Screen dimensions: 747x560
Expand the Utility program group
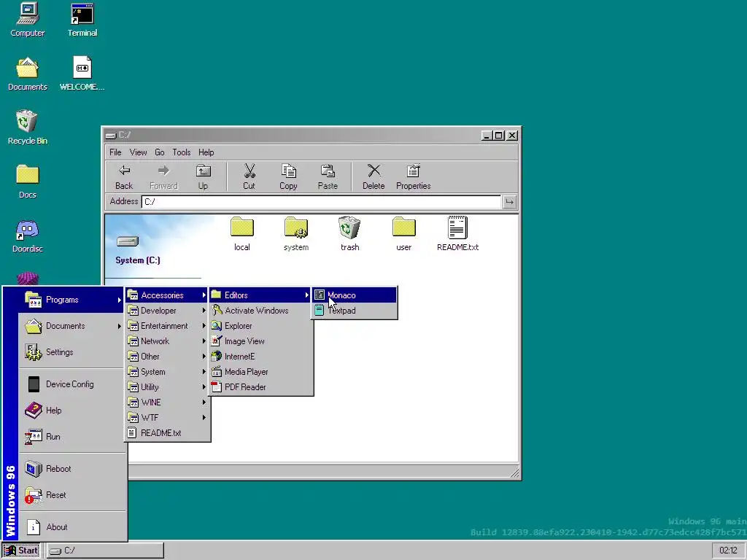[167, 386]
